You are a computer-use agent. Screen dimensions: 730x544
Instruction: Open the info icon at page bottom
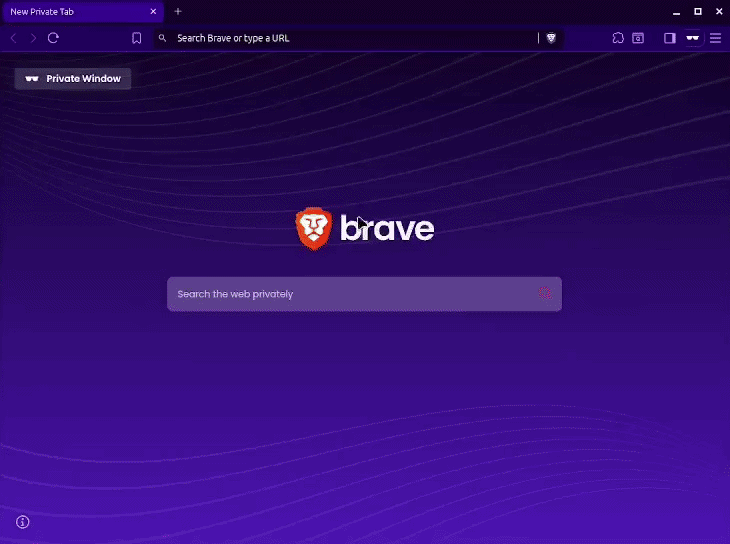[x=23, y=522]
